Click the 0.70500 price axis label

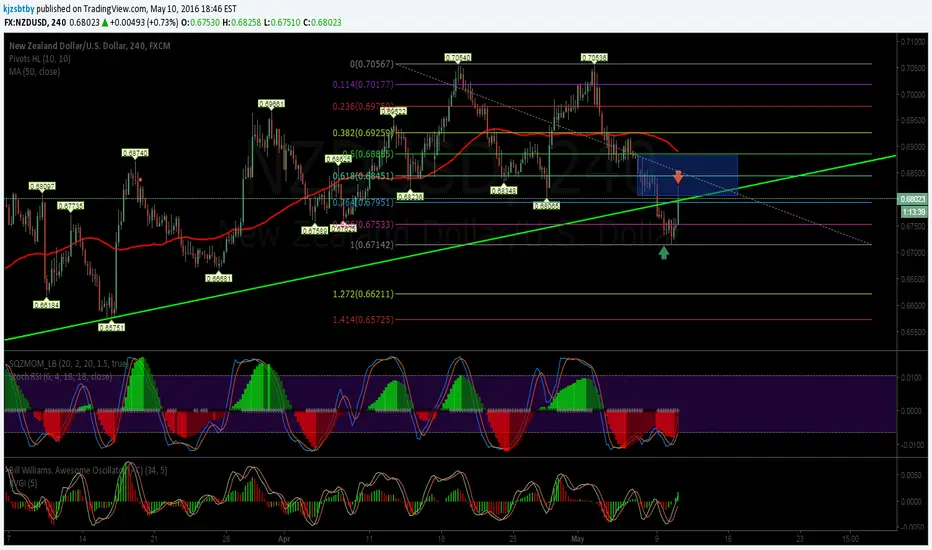click(913, 68)
